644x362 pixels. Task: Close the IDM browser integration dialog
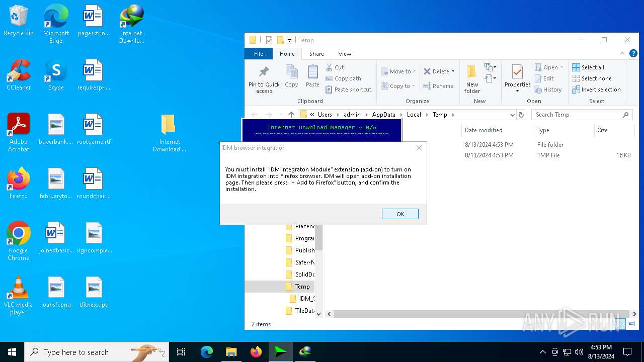click(419, 148)
